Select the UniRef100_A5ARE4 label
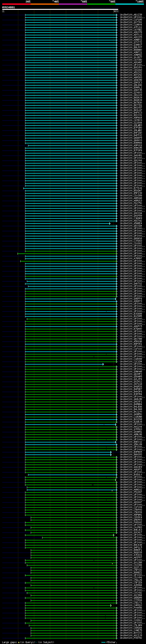This screenshot has width=146, height=644. (131, 223)
